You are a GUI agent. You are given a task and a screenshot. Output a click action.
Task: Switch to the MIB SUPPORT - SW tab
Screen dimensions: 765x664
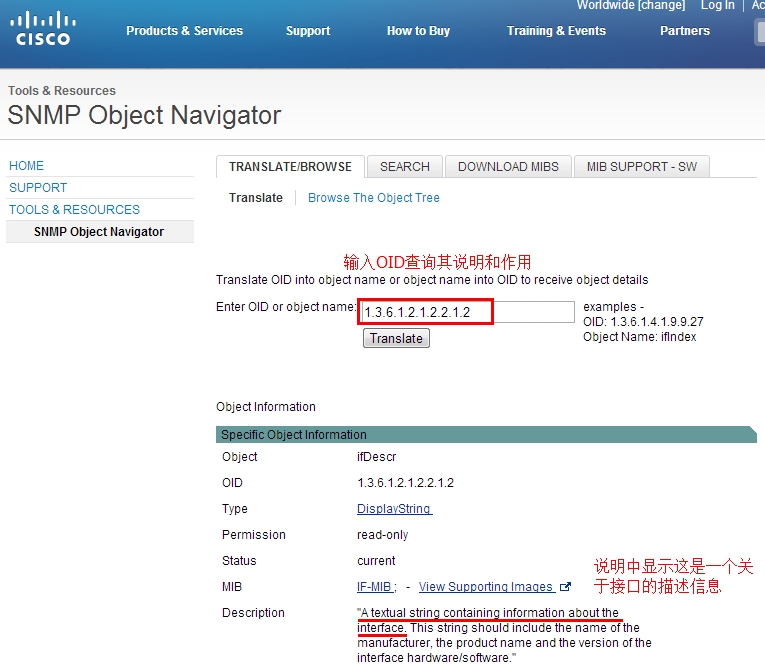tap(642, 167)
